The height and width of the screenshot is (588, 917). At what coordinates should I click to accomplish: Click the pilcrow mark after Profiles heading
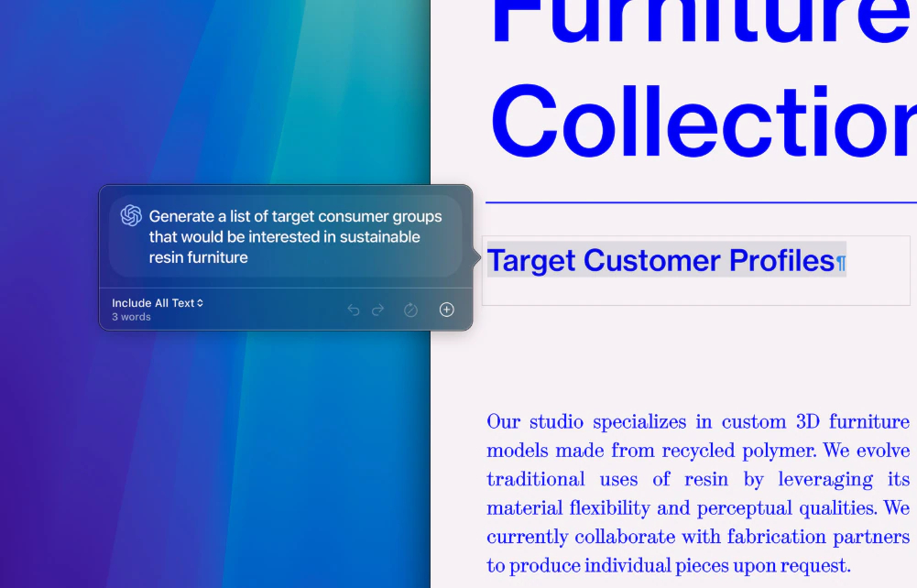[841, 264]
